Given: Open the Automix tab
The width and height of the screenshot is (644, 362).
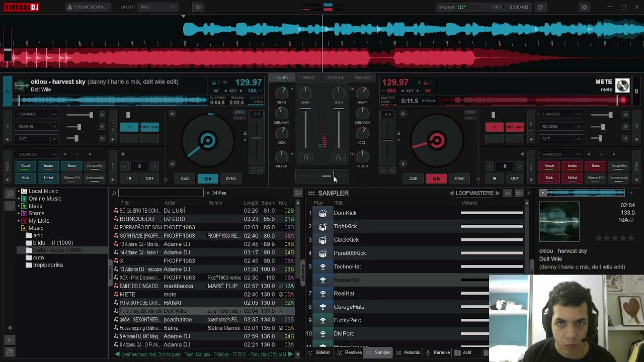Looking at the screenshot, I should 408,353.
